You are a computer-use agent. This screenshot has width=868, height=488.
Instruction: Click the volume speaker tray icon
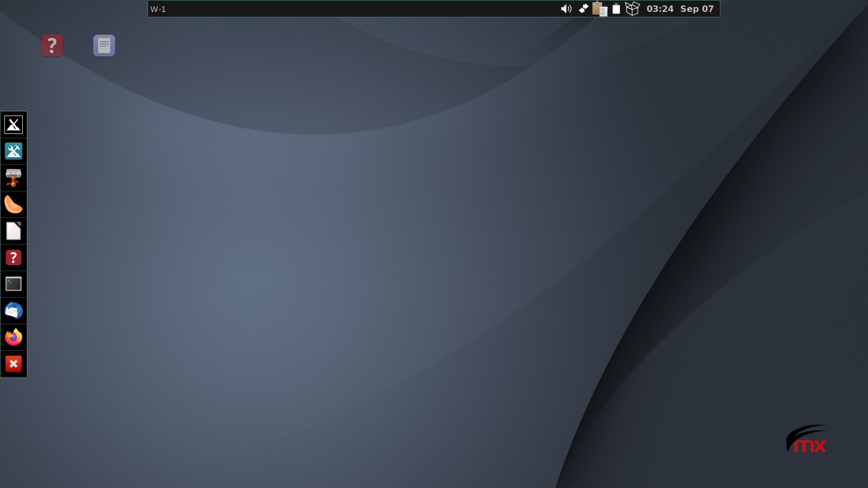pos(566,9)
